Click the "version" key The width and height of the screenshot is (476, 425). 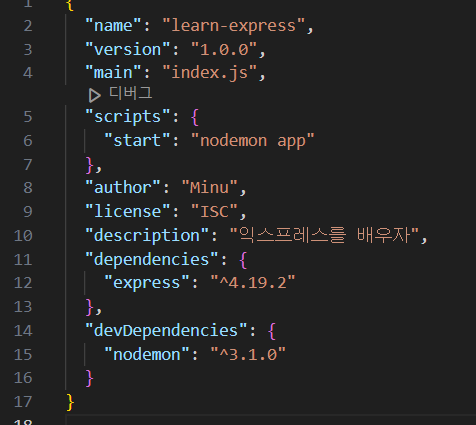pos(128,50)
